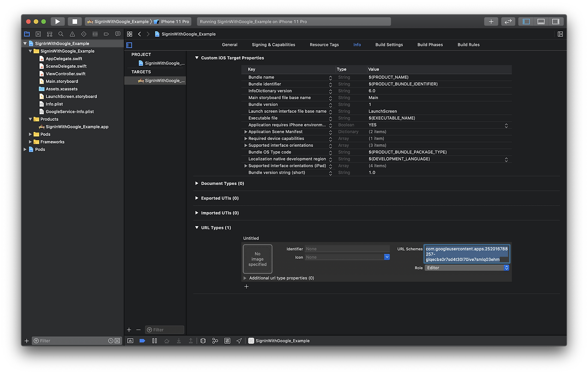Open the Breakpoint navigator

[x=106, y=34]
